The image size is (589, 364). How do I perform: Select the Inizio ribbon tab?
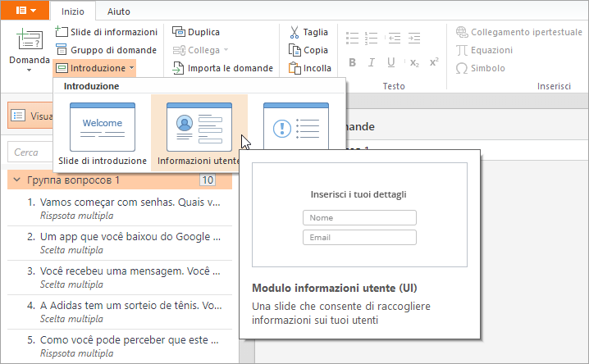pyautogui.click(x=72, y=11)
